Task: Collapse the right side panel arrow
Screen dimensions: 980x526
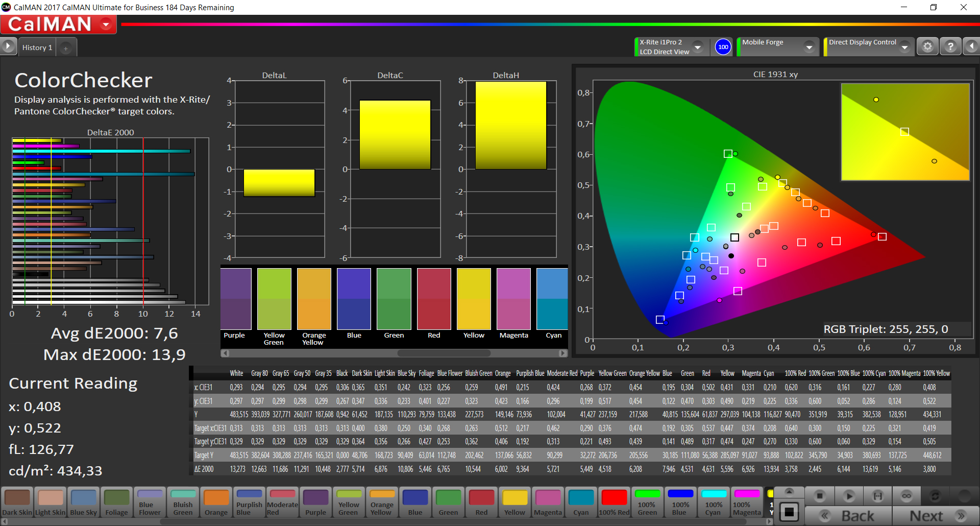Action: pos(971,46)
